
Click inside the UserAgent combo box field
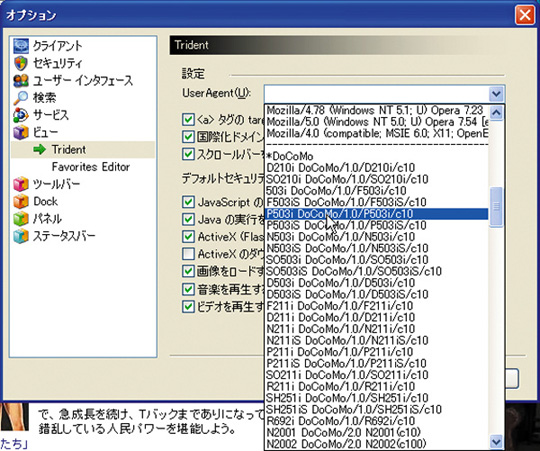(377, 94)
